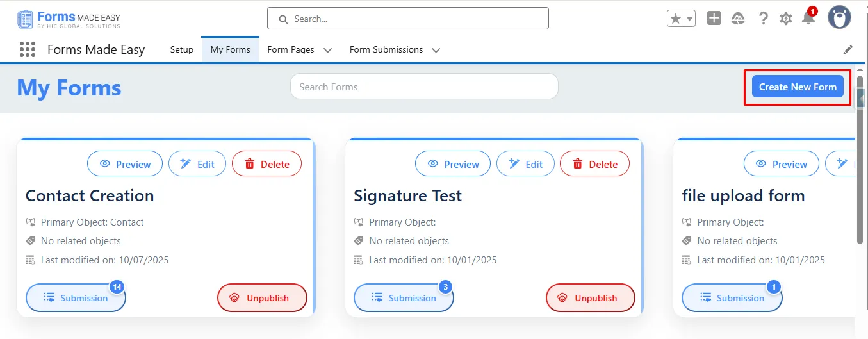Open the App Launcher grid icon
Image resolution: width=868 pixels, height=339 pixels.
27,49
